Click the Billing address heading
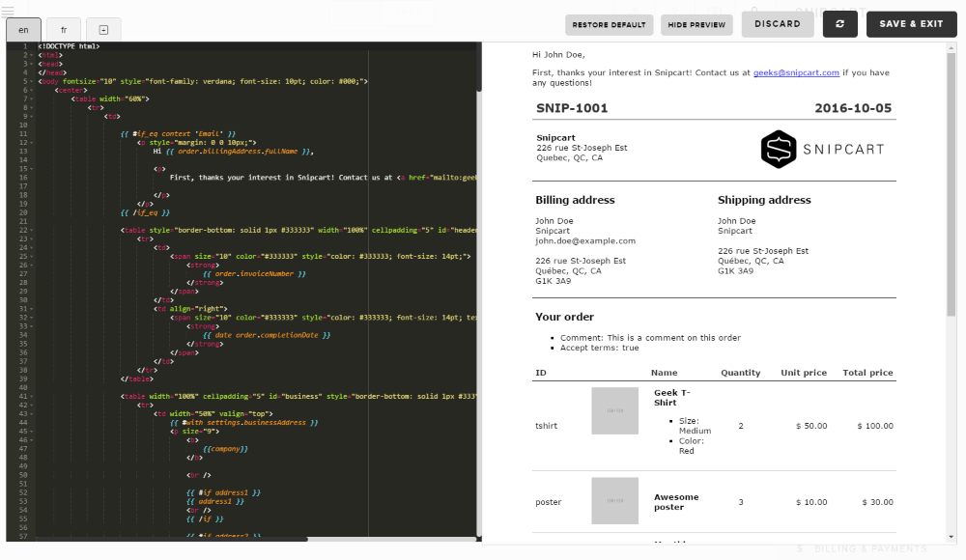Image resolution: width=966 pixels, height=560 pixels. [x=575, y=200]
